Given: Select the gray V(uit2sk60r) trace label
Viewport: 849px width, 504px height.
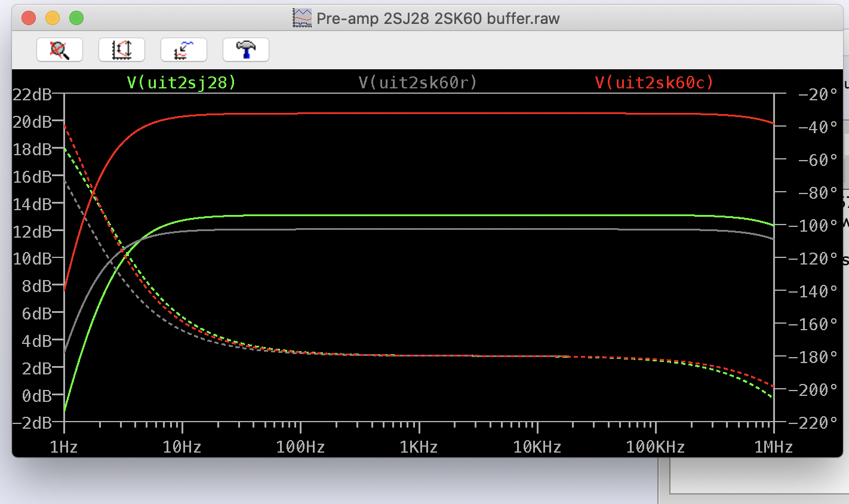Looking at the screenshot, I should point(418,82).
